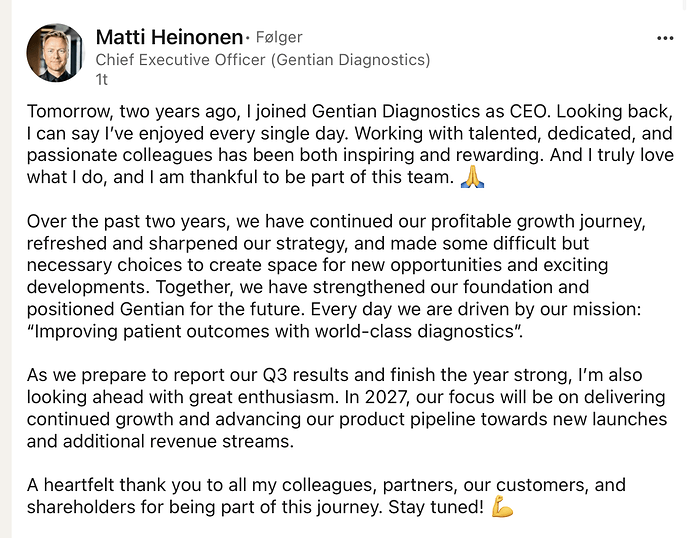690x538 pixels.
Task: Select the Chief Executive Officer headline text
Action: point(263,60)
